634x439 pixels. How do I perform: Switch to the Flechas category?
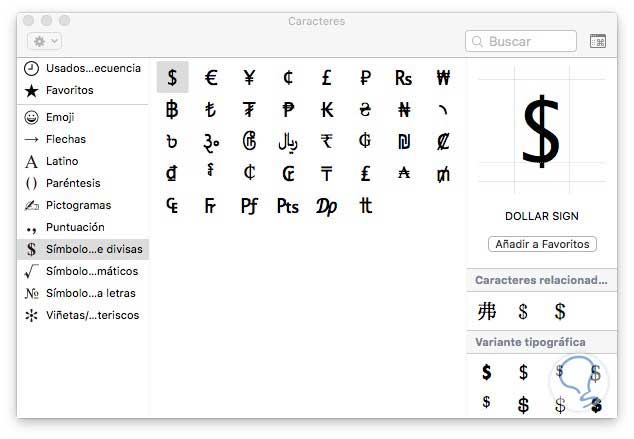click(66, 139)
